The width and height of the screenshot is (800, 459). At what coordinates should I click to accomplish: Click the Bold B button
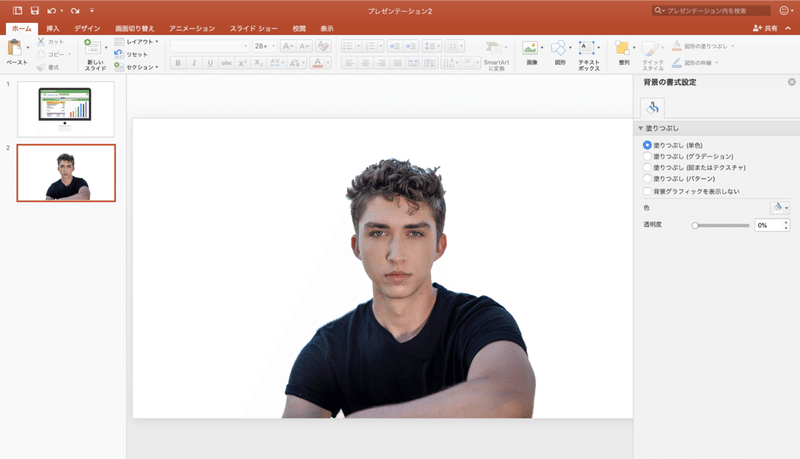click(178, 63)
